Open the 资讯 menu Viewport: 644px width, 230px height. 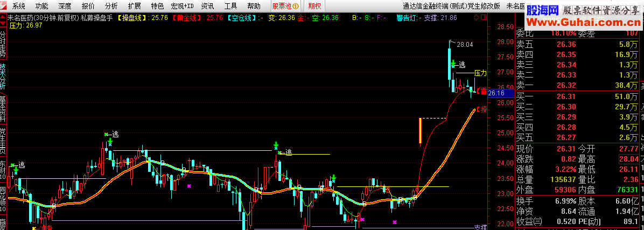click(207, 6)
